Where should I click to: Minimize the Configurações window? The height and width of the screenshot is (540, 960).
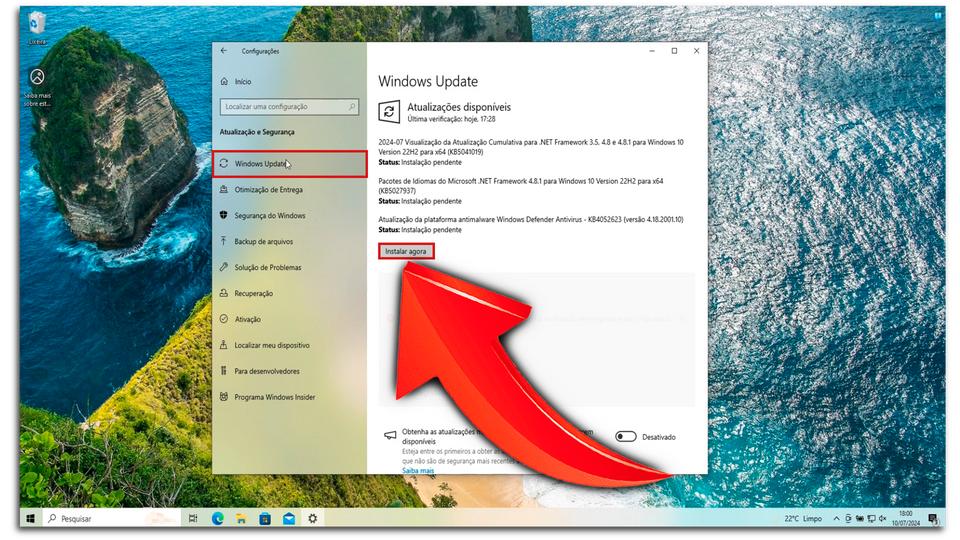click(x=652, y=51)
